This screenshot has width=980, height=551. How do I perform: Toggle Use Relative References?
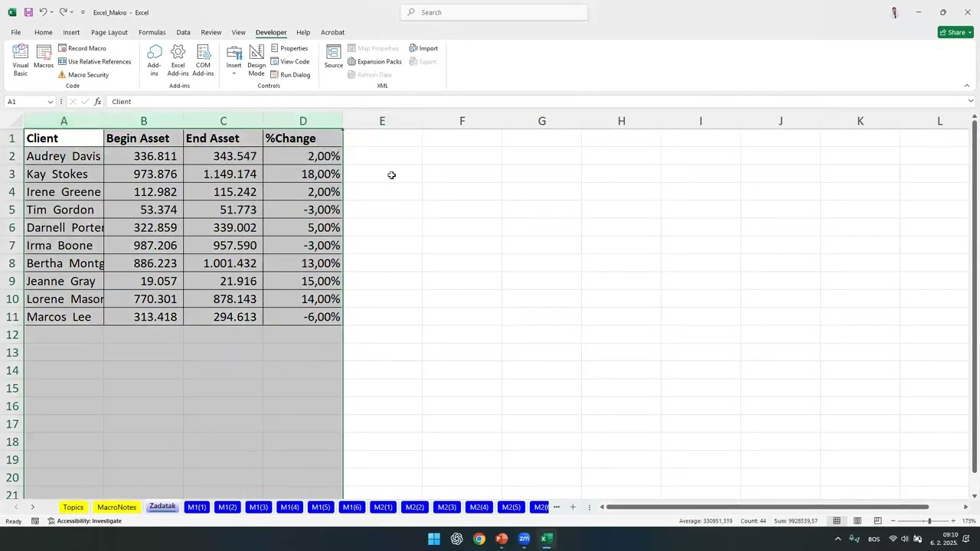tap(94, 61)
